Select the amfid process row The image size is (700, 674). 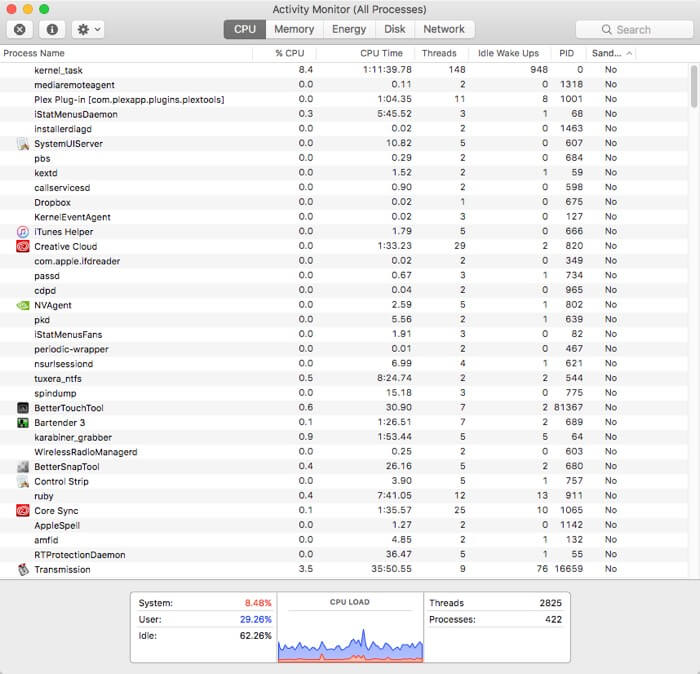(344, 540)
